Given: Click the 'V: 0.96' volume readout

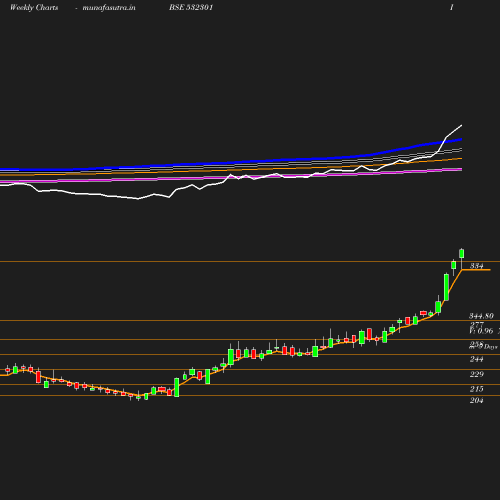Looking at the screenshot, I should click(x=481, y=331).
